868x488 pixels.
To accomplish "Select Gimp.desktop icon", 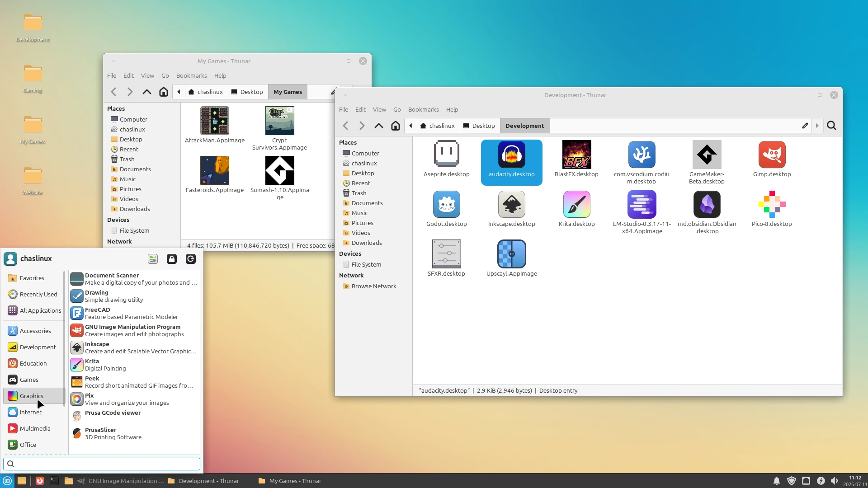I will (772, 155).
